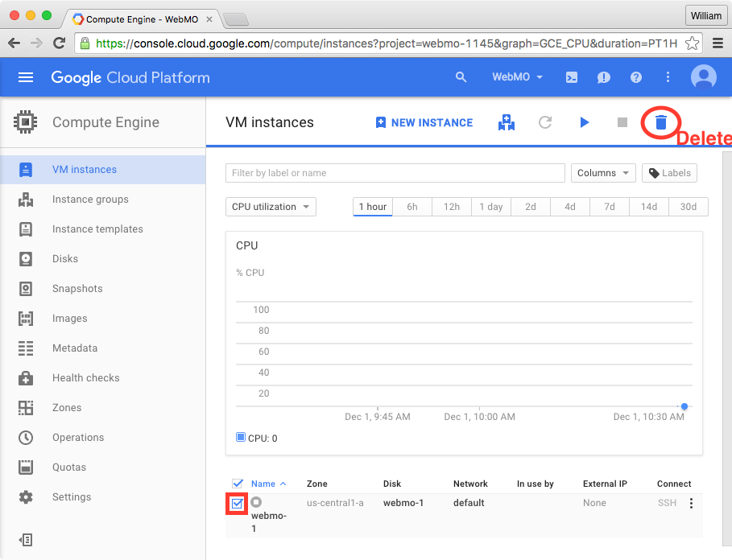Open Snapshots in the sidebar
The width and height of the screenshot is (732, 560).
[x=77, y=289]
